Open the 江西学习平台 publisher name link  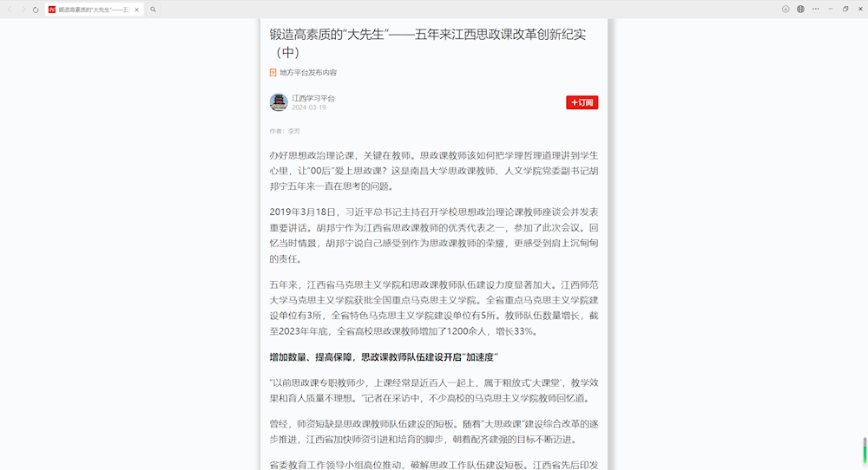[313, 98]
